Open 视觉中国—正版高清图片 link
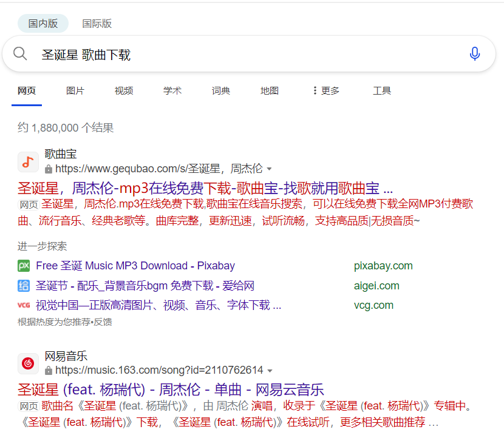This screenshot has height=435, width=504. [158, 305]
